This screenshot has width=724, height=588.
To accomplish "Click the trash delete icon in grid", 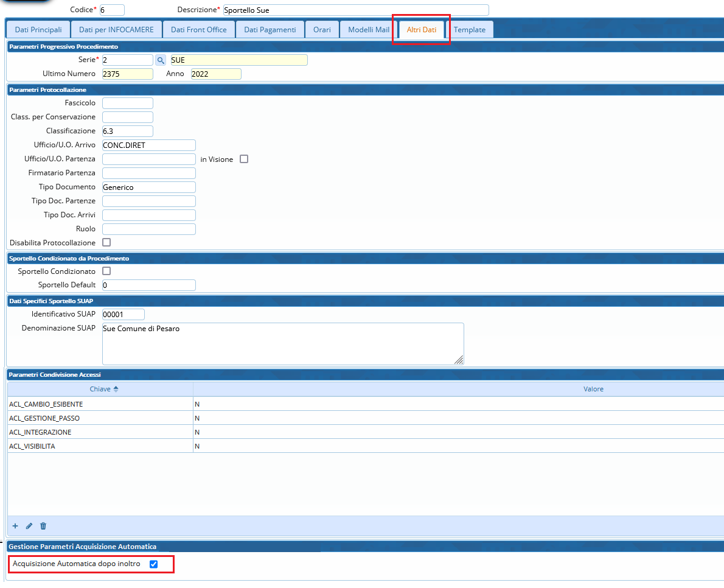I will (43, 526).
